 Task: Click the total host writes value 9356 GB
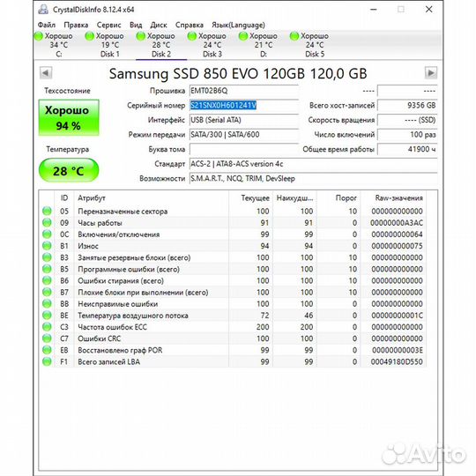(x=407, y=106)
